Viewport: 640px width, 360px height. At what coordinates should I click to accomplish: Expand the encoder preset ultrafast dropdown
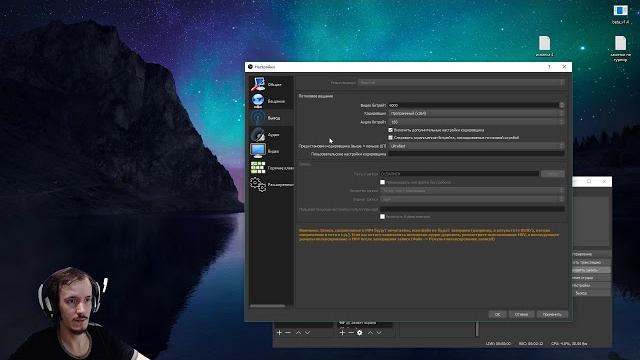(x=476, y=146)
